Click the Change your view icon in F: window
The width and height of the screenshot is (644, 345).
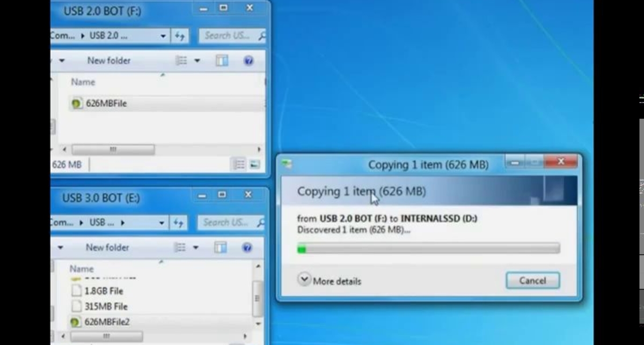[x=182, y=60]
